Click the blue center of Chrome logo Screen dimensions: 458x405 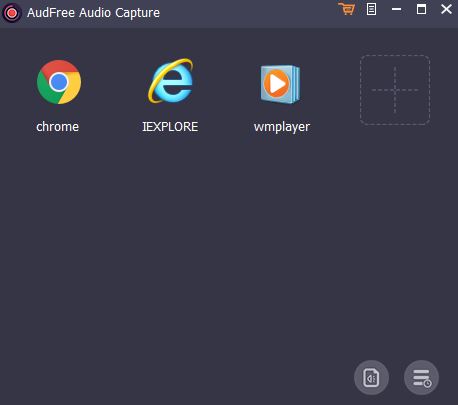59,82
